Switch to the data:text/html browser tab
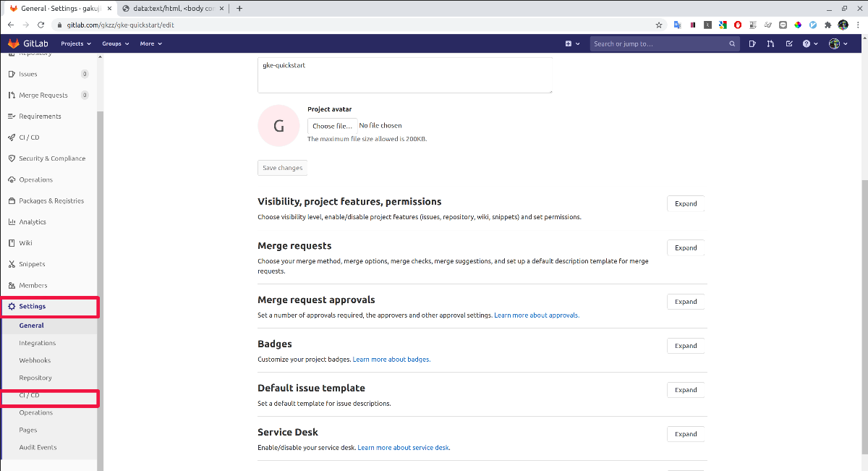 click(x=172, y=8)
